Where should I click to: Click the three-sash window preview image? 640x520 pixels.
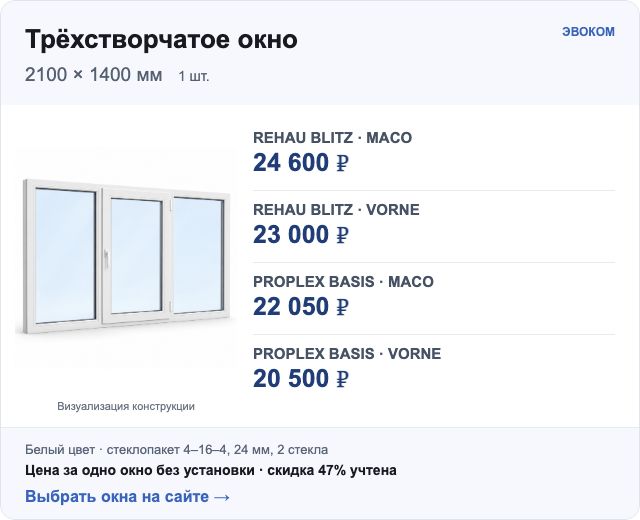124,256
